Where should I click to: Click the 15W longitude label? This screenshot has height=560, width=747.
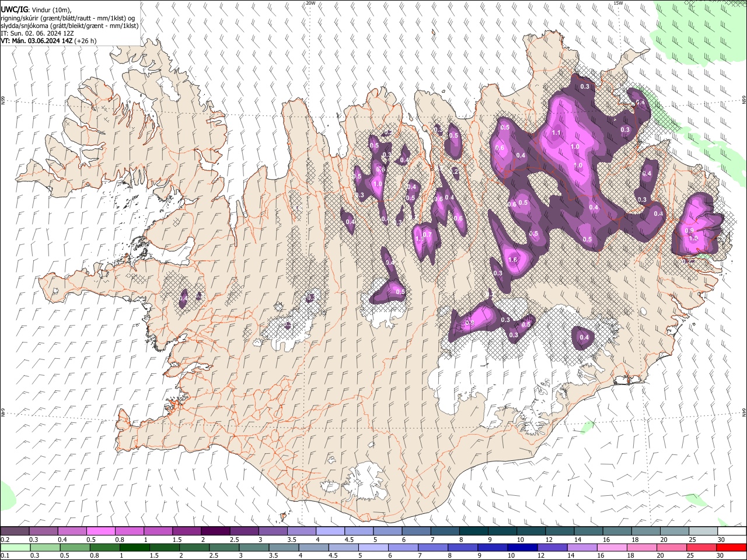tap(618, 3)
